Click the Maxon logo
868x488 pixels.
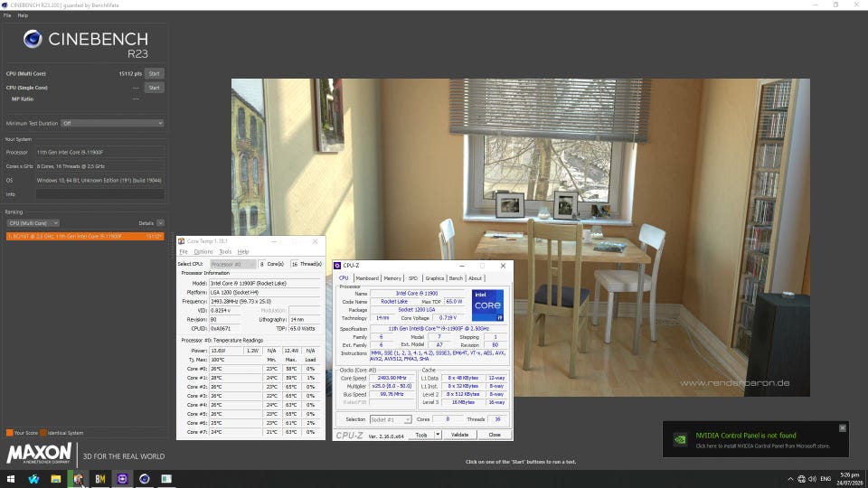click(39, 454)
